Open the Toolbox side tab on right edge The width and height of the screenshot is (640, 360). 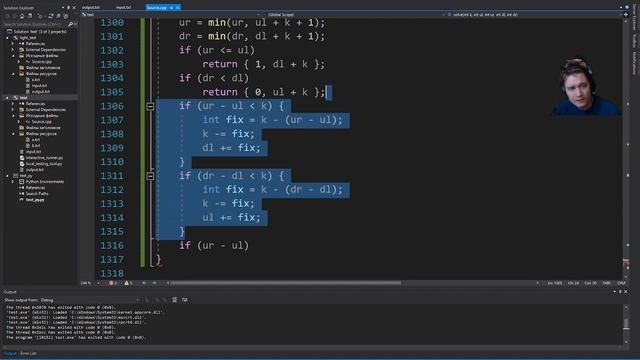point(634,41)
